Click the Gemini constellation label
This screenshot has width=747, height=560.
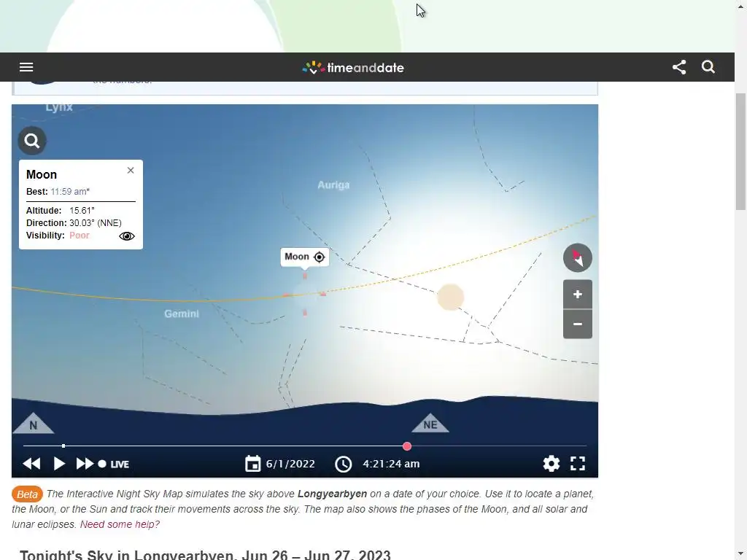pos(182,314)
